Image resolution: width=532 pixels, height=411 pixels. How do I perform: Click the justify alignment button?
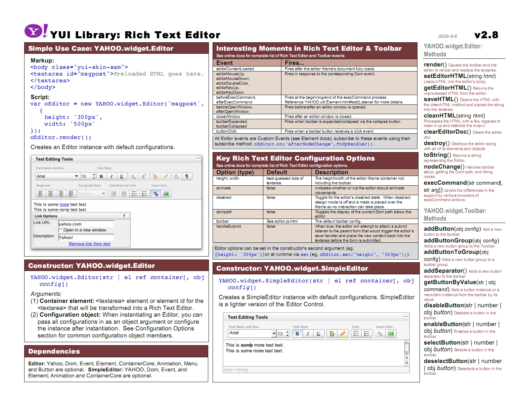(71, 194)
